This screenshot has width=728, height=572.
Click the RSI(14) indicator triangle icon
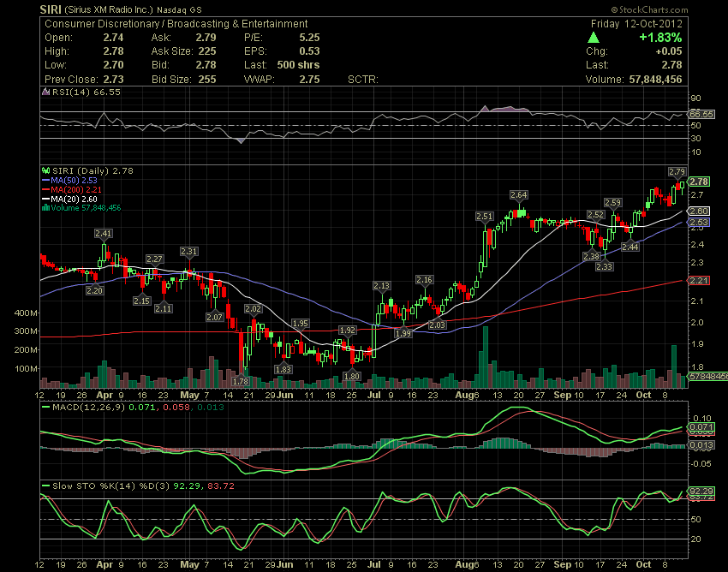click(x=45, y=92)
